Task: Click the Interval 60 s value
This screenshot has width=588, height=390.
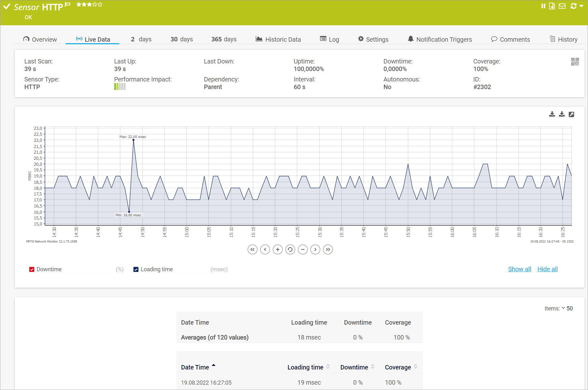Action: click(x=299, y=87)
